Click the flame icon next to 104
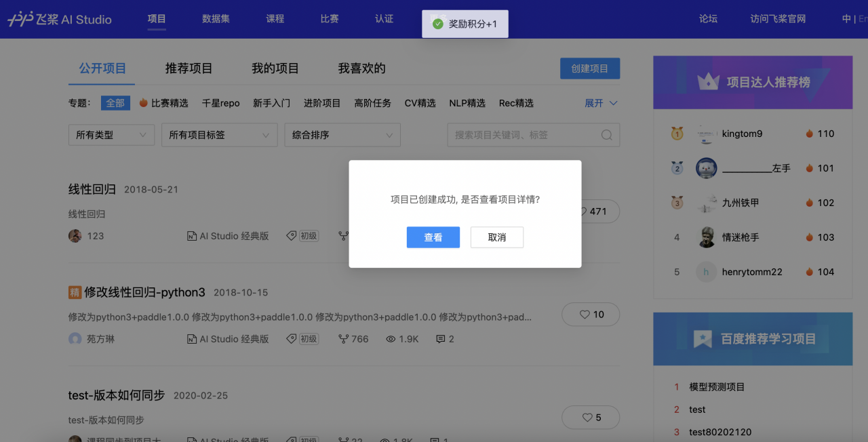The width and height of the screenshot is (868, 442). (809, 272)
